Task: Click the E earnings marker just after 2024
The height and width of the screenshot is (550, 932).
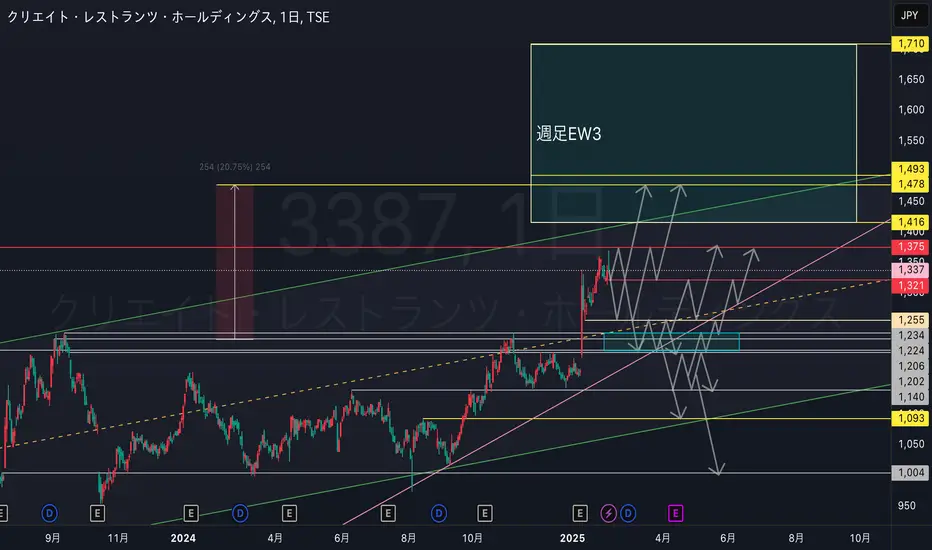Action: (x=191, y=513)
